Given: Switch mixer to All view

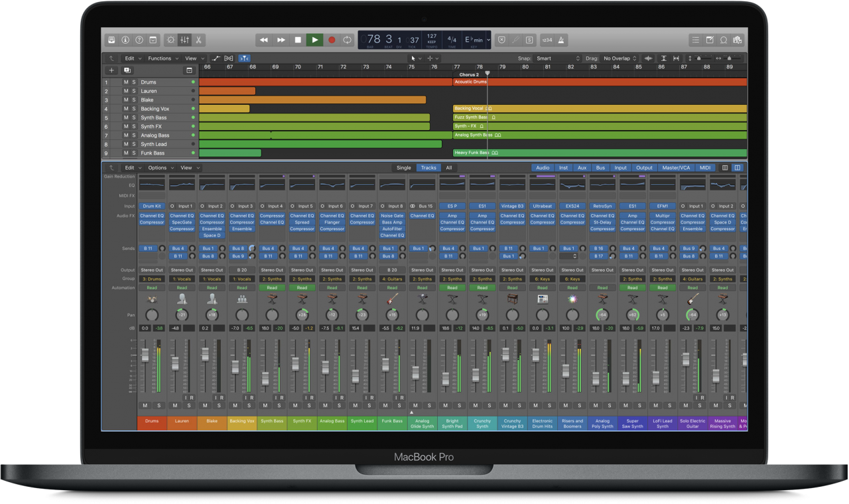Looking at the screenshot, I should (449, 168).
